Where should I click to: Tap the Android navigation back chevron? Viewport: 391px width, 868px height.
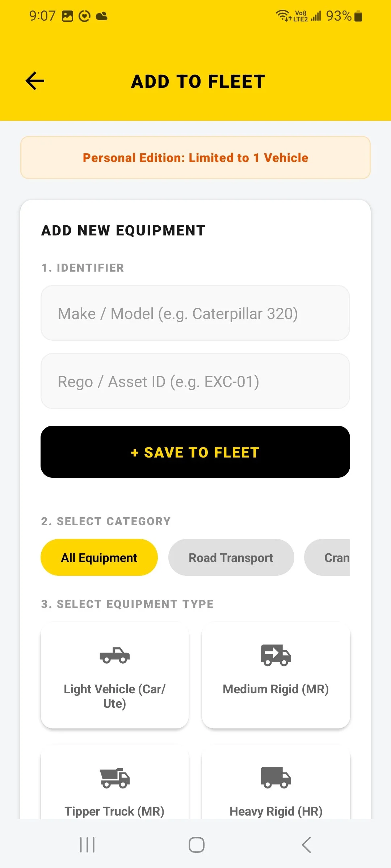[306, 845]
